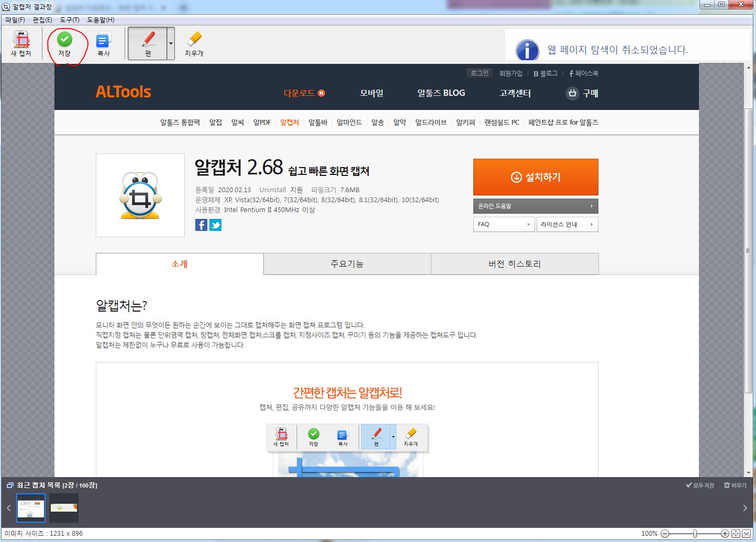
Task: Click the 알마인드 submenu link
Action: coord(349,122)
